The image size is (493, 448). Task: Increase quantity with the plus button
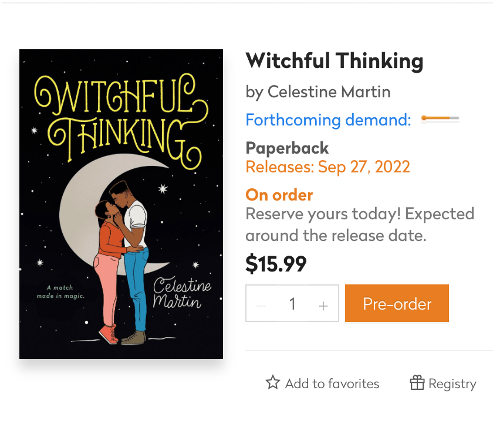(x=323, y=305)
